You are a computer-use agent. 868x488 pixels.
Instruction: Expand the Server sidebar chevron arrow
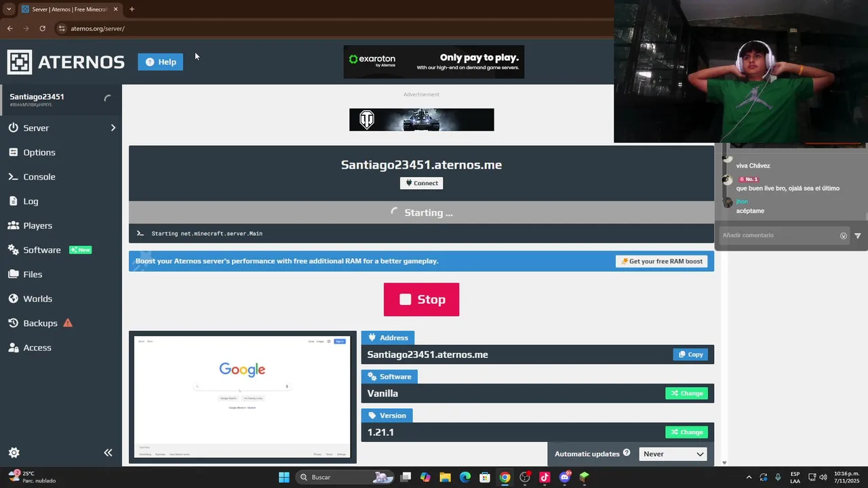coord(113,127)
